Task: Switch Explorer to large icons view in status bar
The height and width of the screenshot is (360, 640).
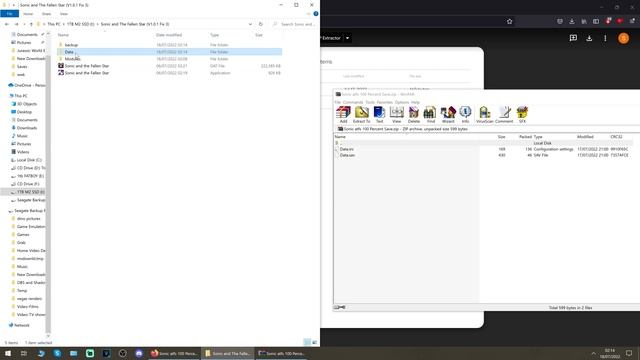Action: (314, 342)
